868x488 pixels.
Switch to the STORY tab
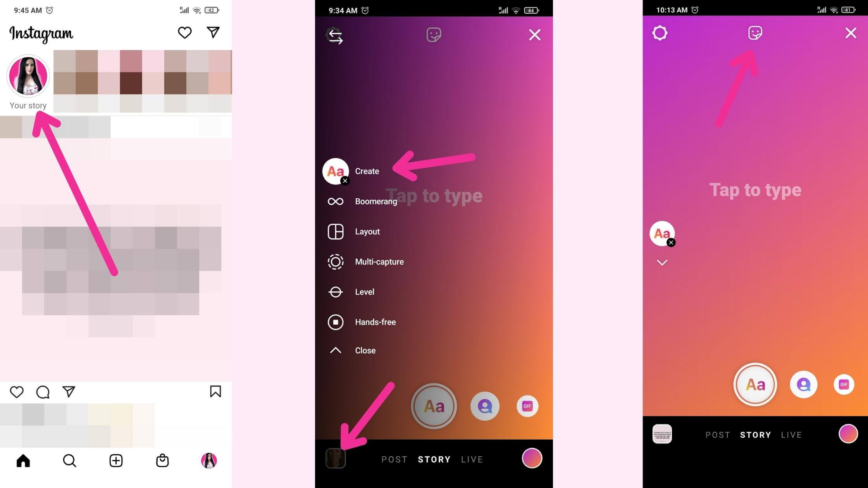pyautogui.click(x=433, y=459)
